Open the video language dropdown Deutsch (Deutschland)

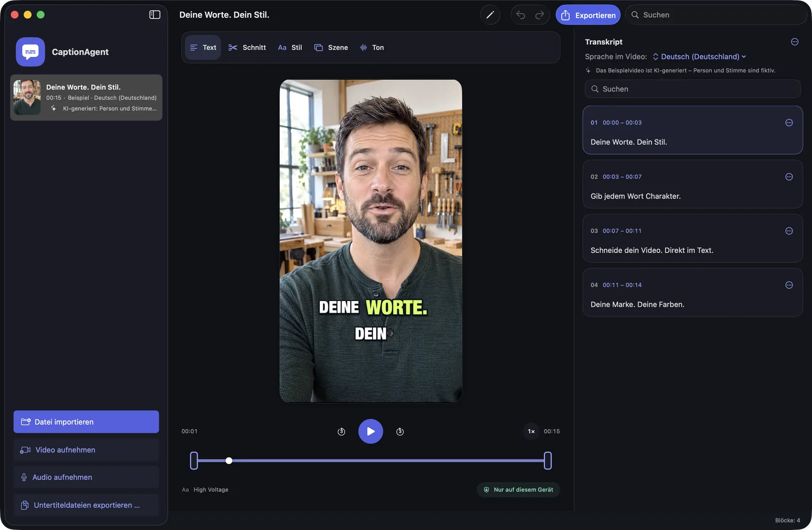point(699,56)
